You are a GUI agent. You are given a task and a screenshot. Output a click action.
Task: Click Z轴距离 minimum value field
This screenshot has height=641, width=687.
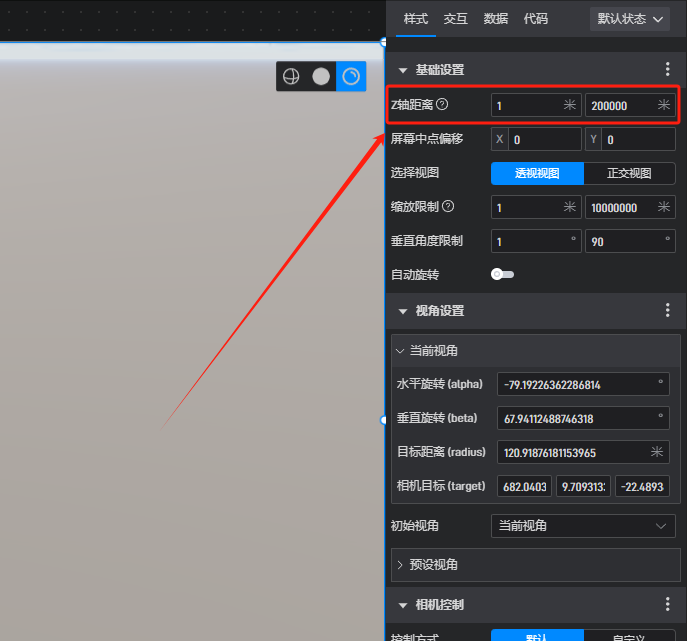(536, 105)
